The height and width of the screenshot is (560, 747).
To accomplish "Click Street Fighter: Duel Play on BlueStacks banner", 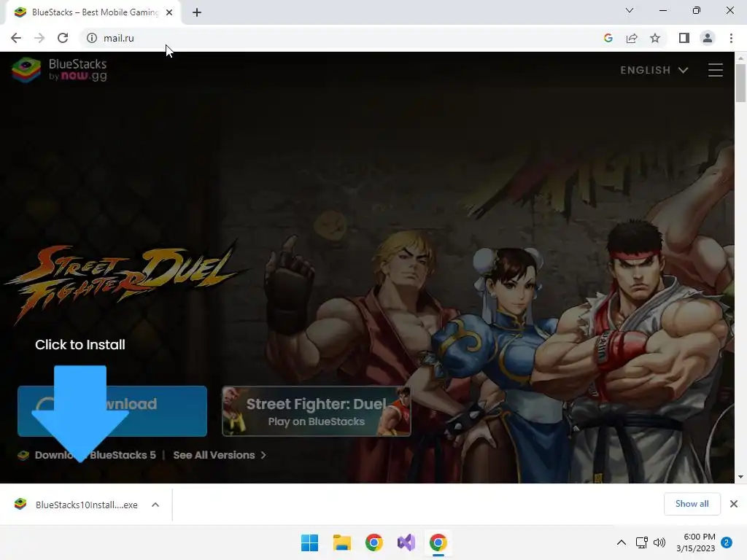I will point(317,411).
